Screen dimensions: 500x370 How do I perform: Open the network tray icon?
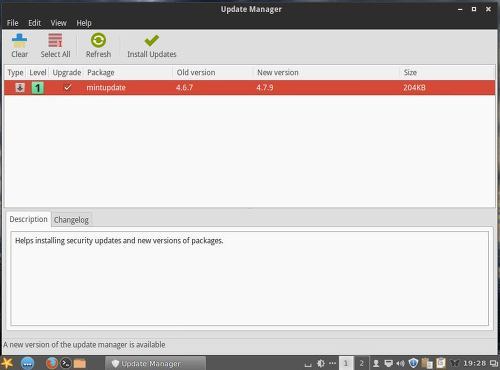(x=388, y=363)
